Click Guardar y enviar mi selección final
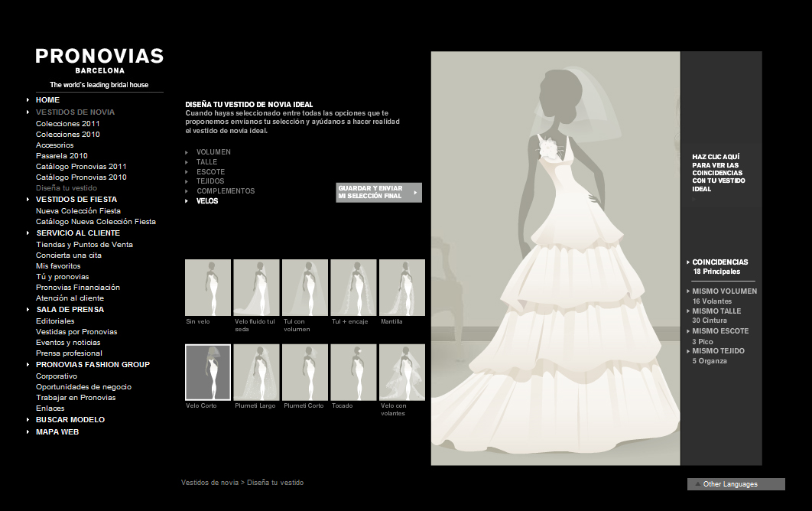 coord(378,192)
